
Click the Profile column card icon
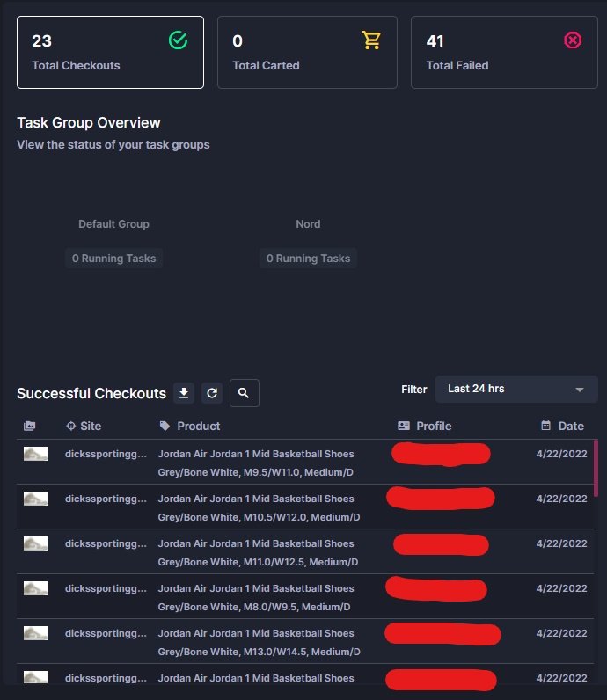click(403, 426)
